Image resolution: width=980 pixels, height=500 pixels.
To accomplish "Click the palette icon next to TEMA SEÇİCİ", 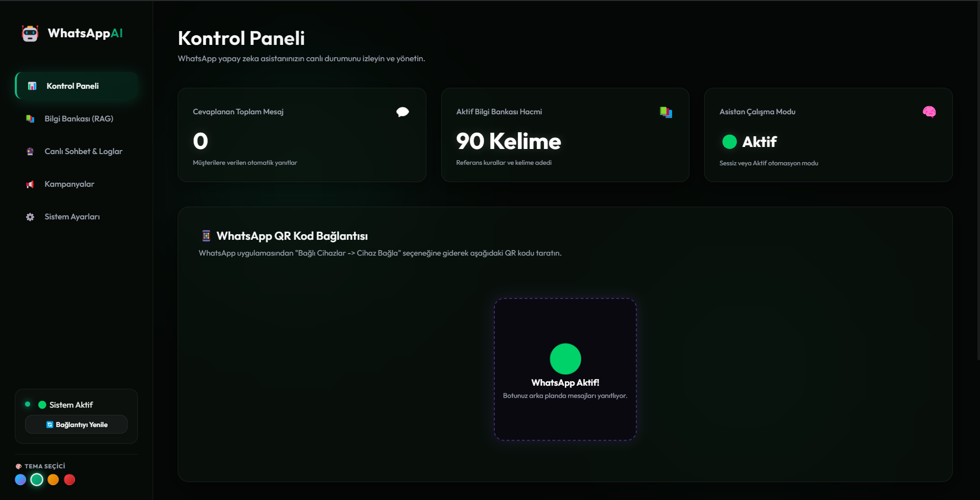I will [19, 466].
